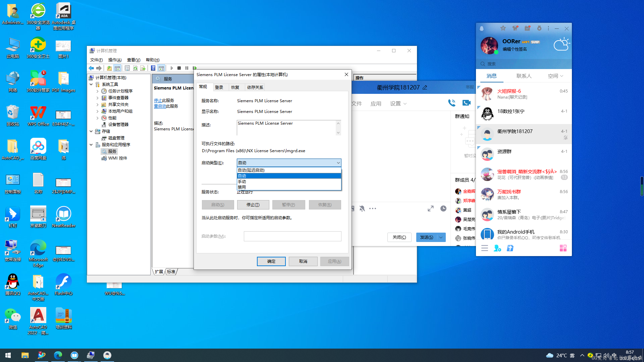Collapse the 系统工具 tree node
The height and width of the screenshot is (362, 644).
91,84
